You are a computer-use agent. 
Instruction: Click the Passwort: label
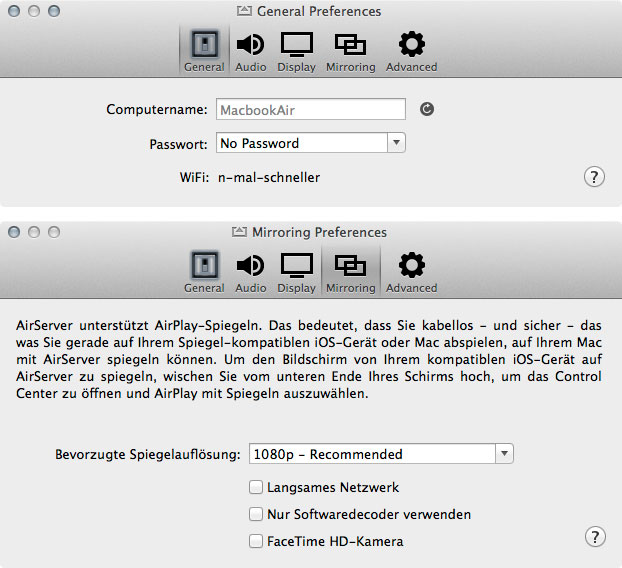pos(179,144)
